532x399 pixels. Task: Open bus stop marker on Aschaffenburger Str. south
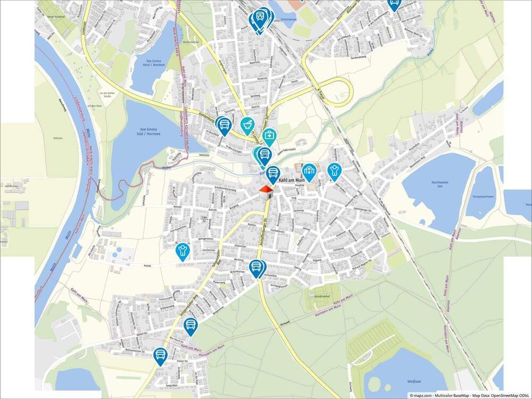tap(257, 268)
